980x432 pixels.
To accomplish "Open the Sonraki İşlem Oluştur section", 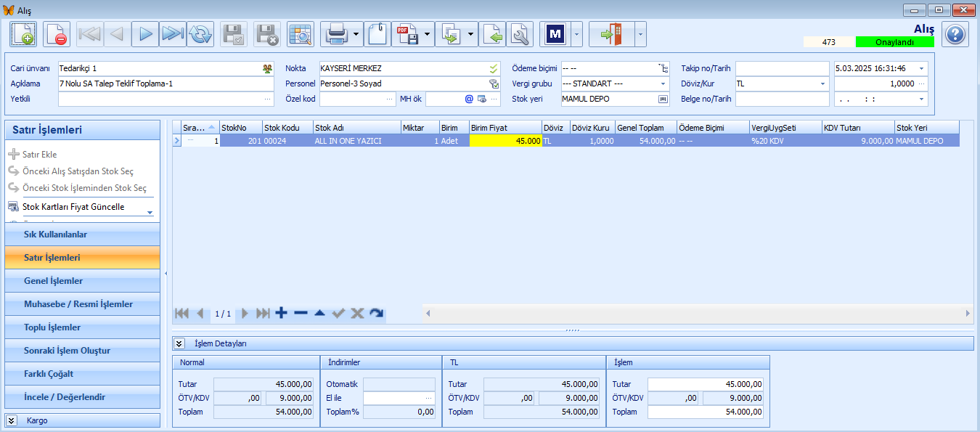I will point(82,351).
